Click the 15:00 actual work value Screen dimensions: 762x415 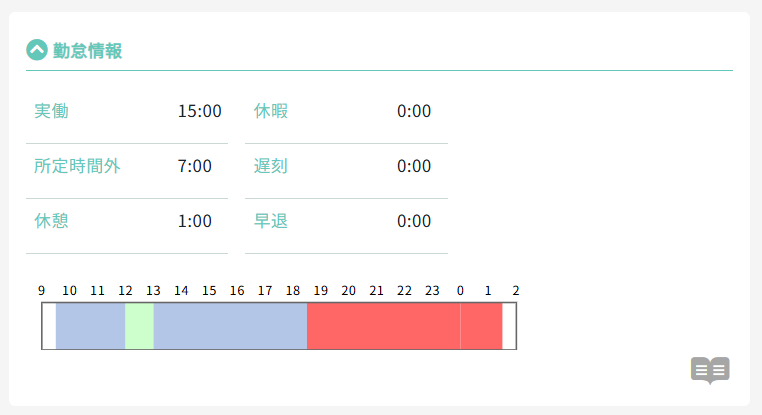point(199,111)
